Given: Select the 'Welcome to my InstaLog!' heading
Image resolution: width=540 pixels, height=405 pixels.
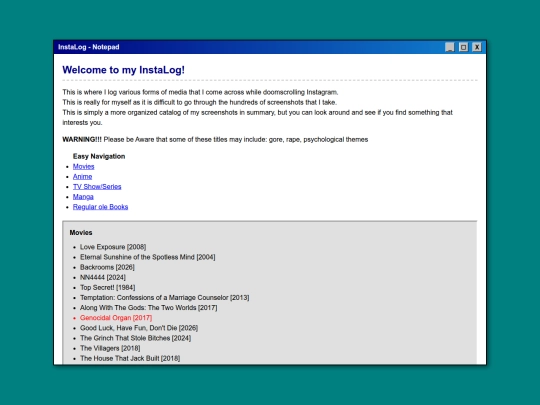Looking at the screenshot, I should [x=124, y=70].
